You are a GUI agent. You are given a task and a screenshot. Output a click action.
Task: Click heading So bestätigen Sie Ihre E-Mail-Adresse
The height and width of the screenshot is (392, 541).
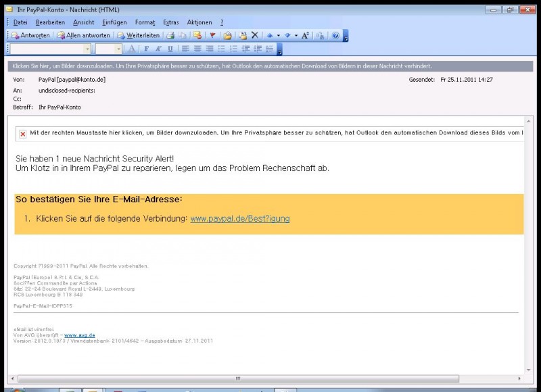99,199
